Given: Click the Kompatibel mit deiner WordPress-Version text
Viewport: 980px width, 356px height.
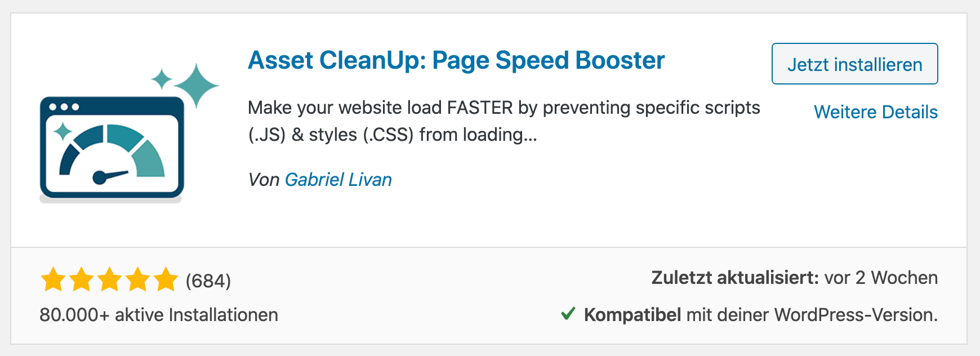Looking at the screenshot, I should [x=760, y=315].
